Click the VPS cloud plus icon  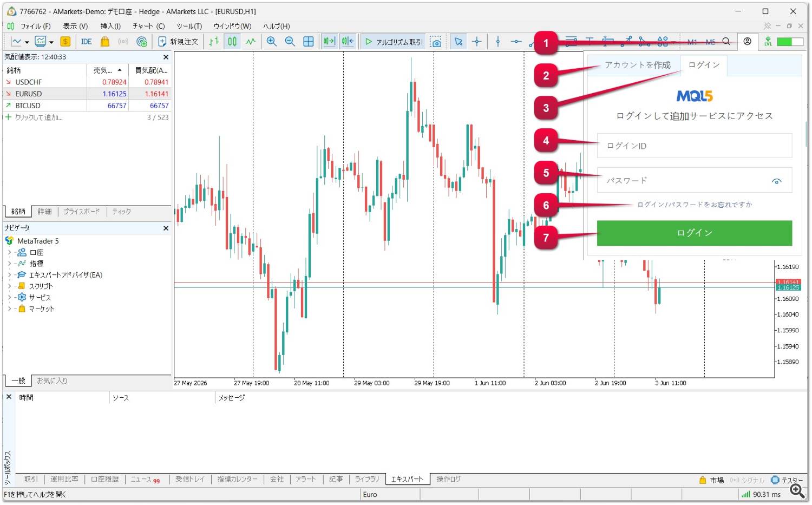click(x=142, y=42)
